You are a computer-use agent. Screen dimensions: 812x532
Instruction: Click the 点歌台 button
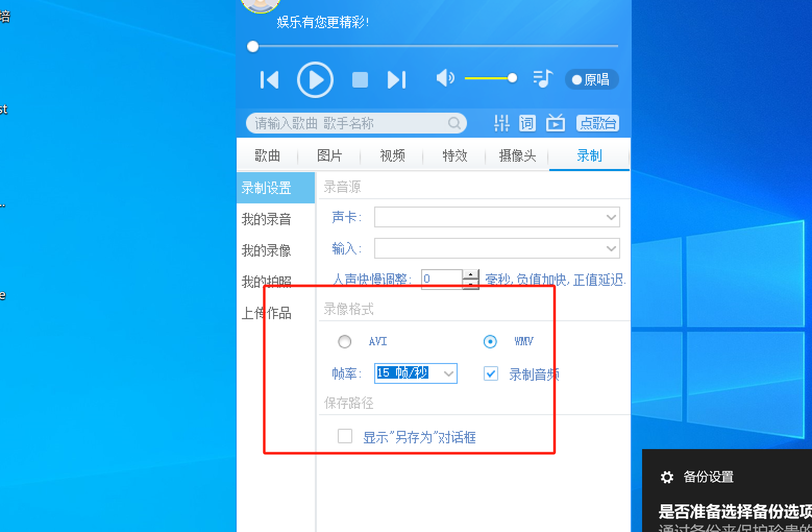(x=597, y=123)
